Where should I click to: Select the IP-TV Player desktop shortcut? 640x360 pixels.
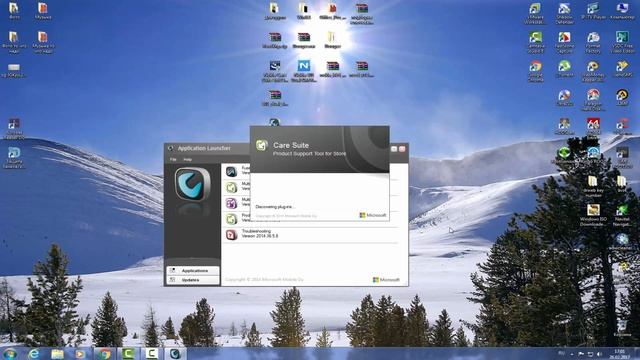coord(593,11)
